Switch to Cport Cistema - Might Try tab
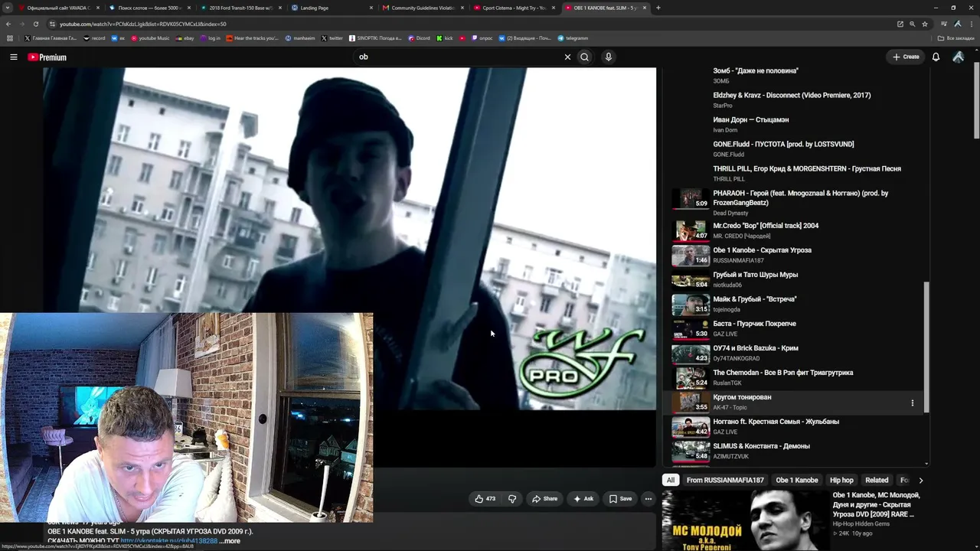The image size is (980, 551). (513, 8)
